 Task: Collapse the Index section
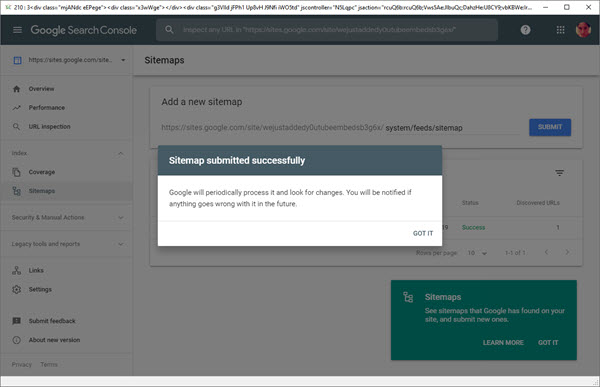[121, 153]
